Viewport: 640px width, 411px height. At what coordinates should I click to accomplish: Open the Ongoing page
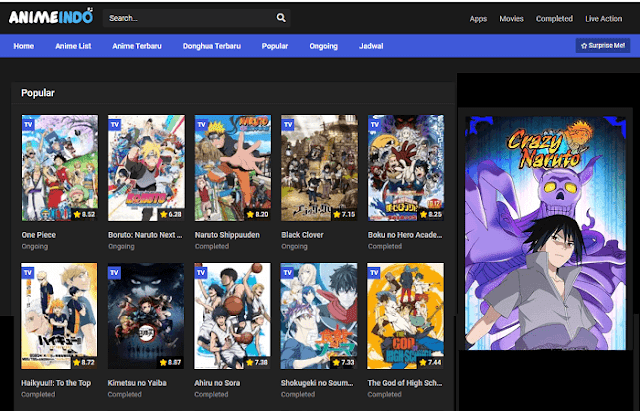(x=323, y=46)
